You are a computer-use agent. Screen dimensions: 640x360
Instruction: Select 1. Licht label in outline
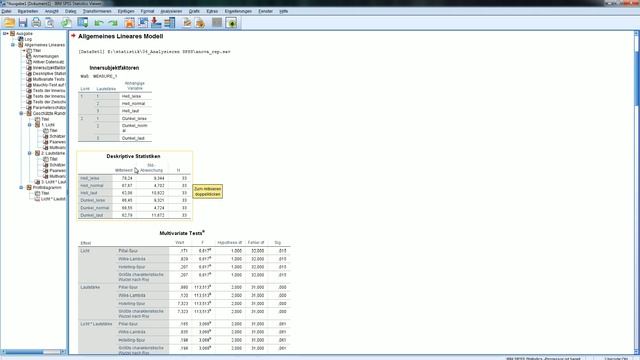coord(48,124)
